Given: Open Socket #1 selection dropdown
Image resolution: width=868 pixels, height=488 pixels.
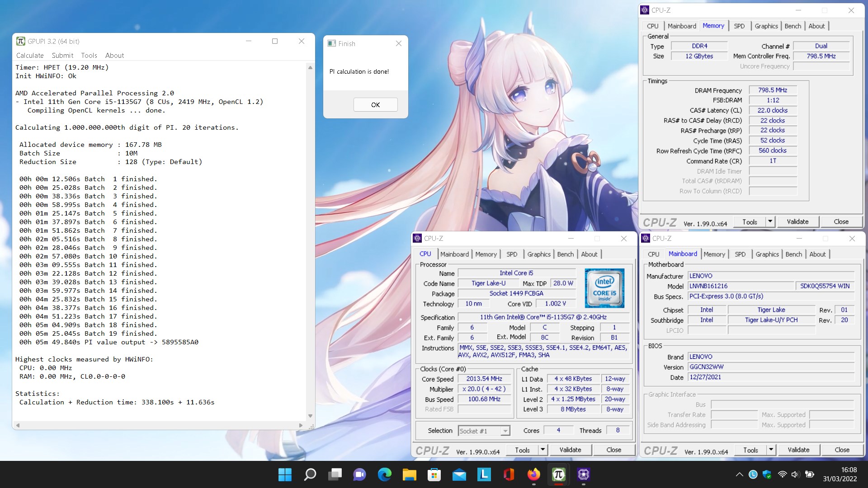Looking at the screenshot, I should (484, 431).
